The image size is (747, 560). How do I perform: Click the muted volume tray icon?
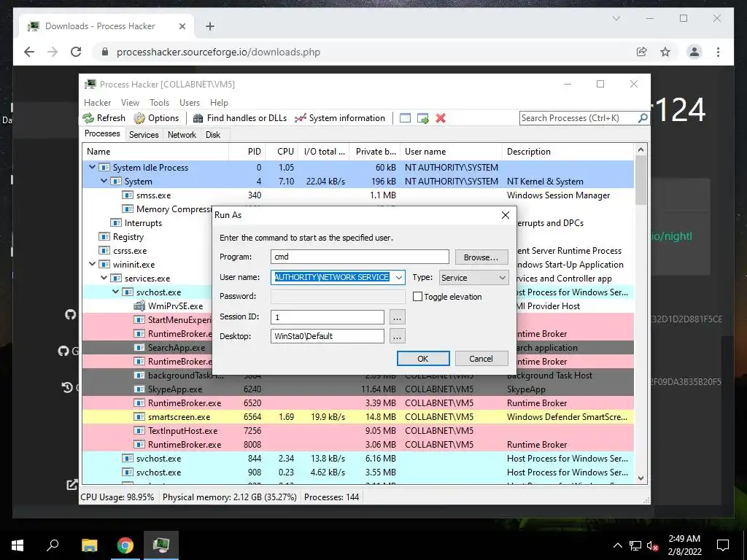652,545
